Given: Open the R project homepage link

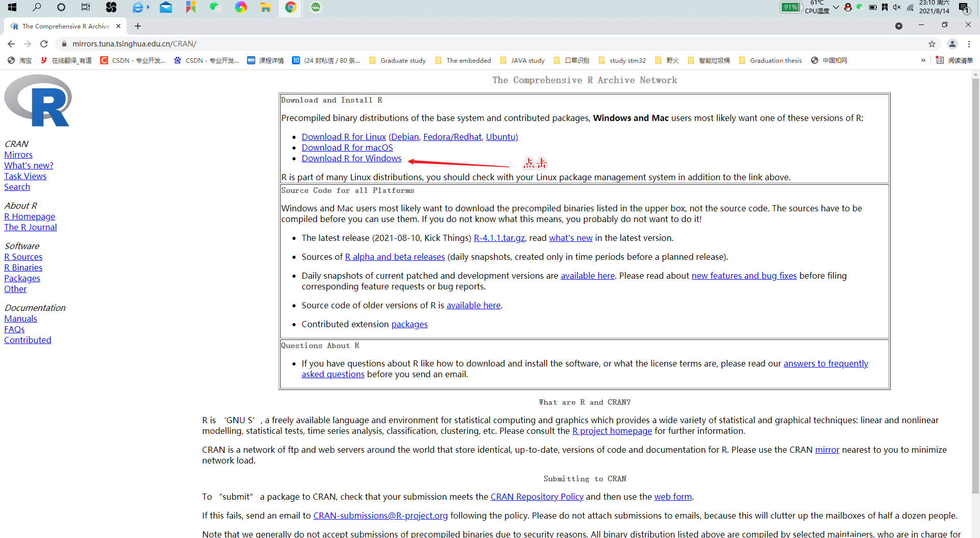Looking at the screenshot, I should [x=612, y=431].
